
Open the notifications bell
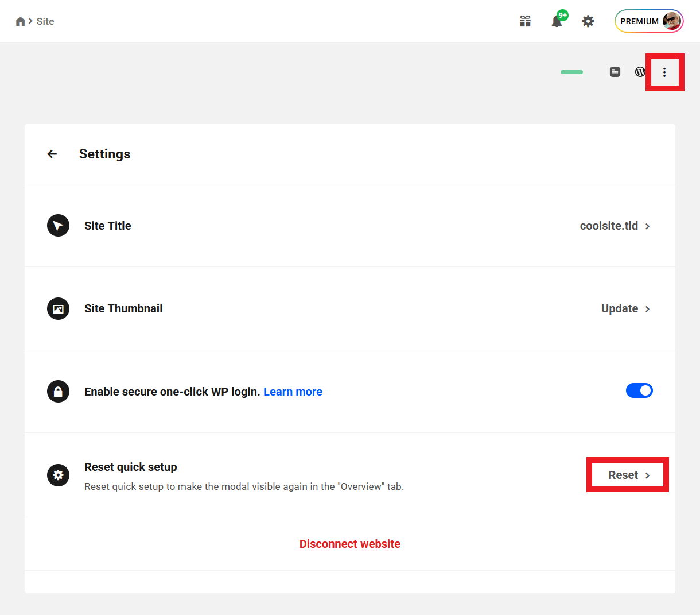click(557, 21)
